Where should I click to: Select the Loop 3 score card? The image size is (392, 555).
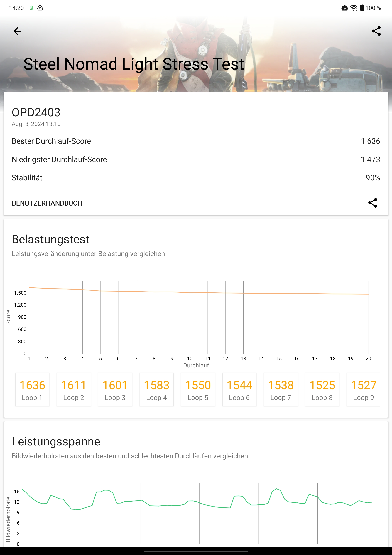(115, 389)
